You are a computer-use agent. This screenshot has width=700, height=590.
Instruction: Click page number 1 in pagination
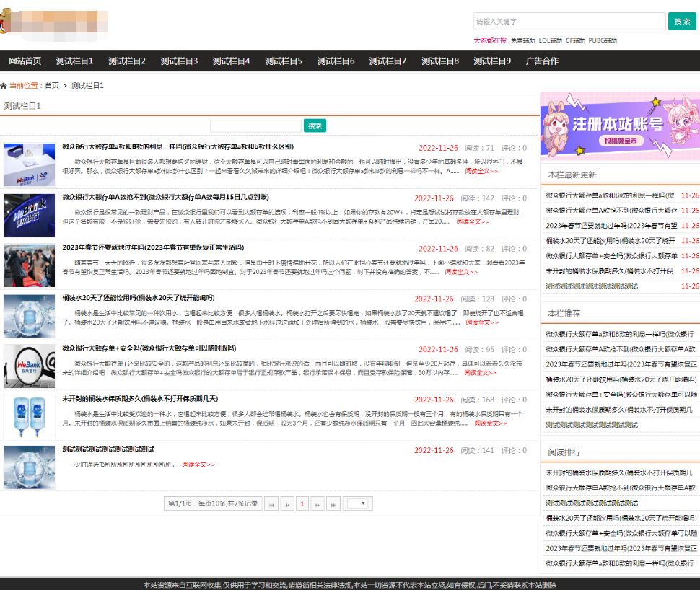(302, 504)
